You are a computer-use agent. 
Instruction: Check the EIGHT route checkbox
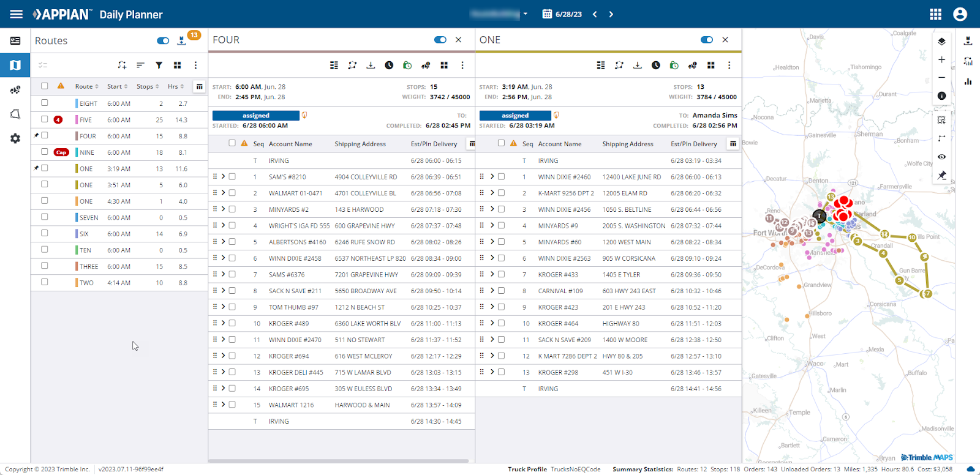(x=44, y=103)
